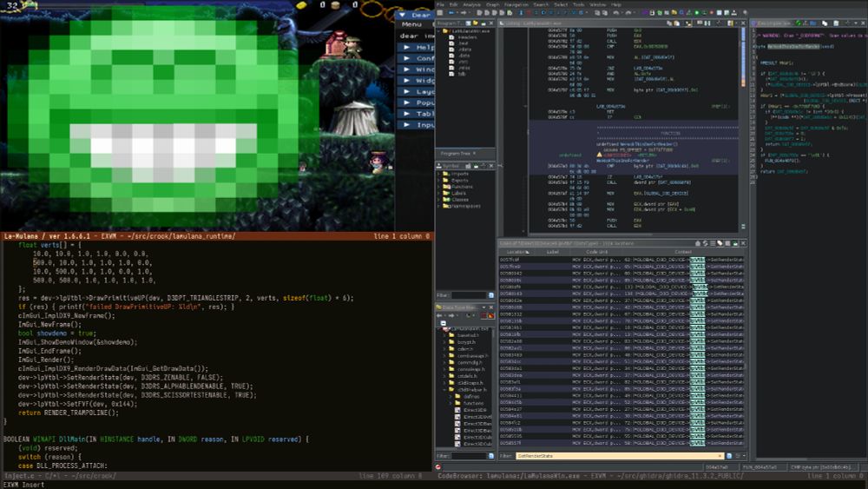This screenshot has width=868, height=489.
Task: Close the search results panel
Action: point(743,243)
